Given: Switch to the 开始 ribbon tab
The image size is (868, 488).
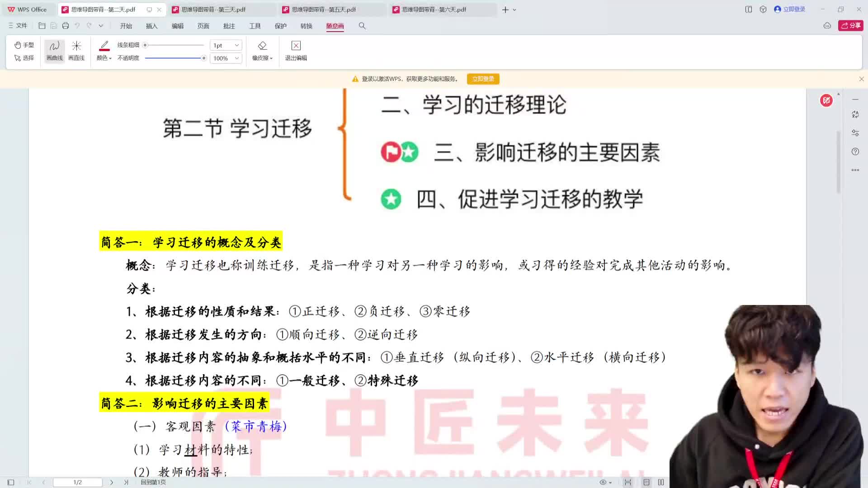Looking at the screenshot, I should click(x=126, y=26).
